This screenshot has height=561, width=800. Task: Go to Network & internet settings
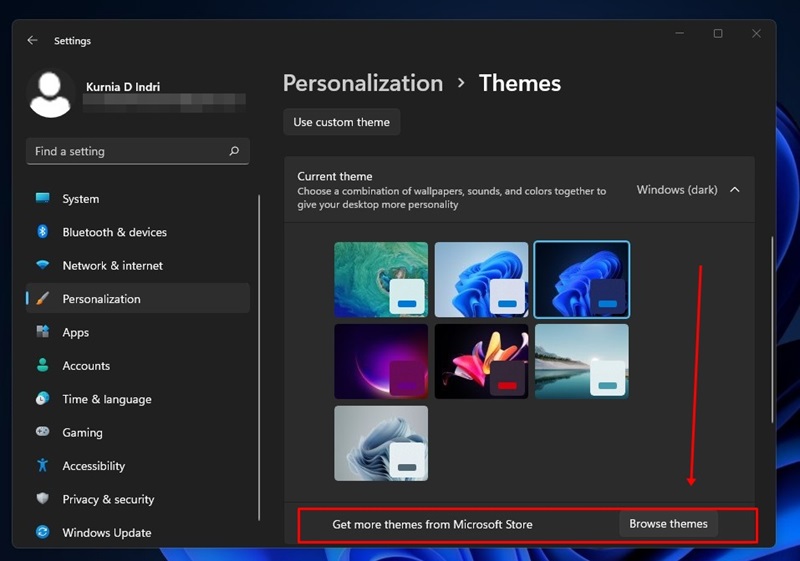[x=138, y=265]
